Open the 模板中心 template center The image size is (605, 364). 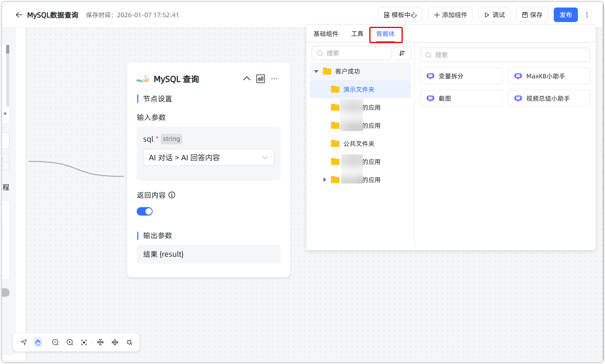click(400, 14)
